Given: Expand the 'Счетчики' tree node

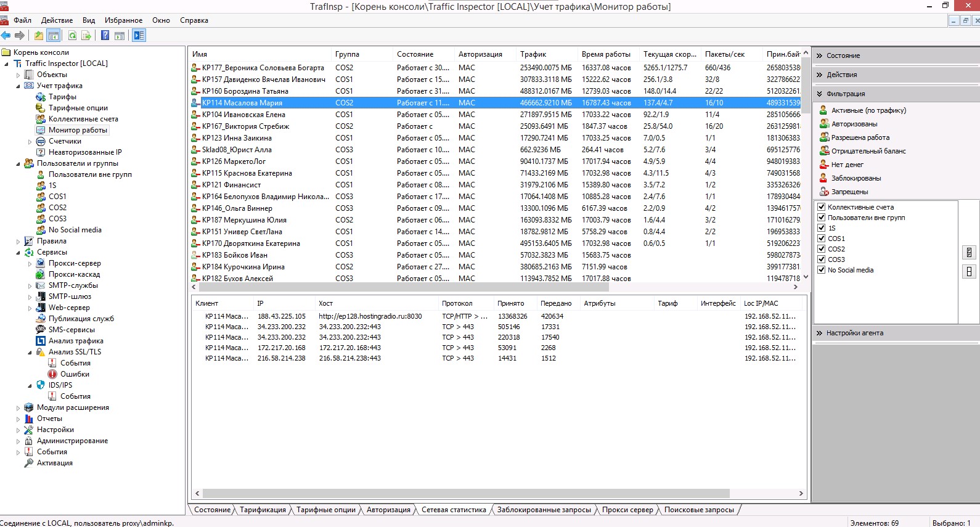Looking at the screenshot, I should [x=30, y=141].
